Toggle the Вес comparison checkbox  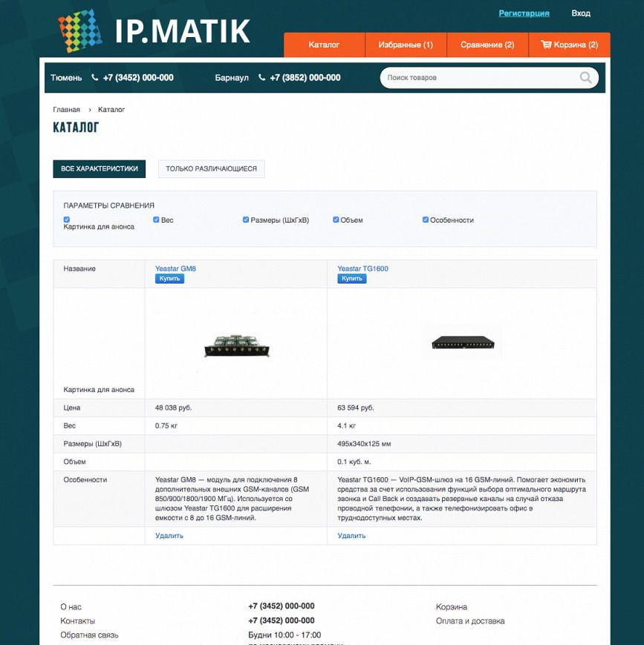[156, 220]
